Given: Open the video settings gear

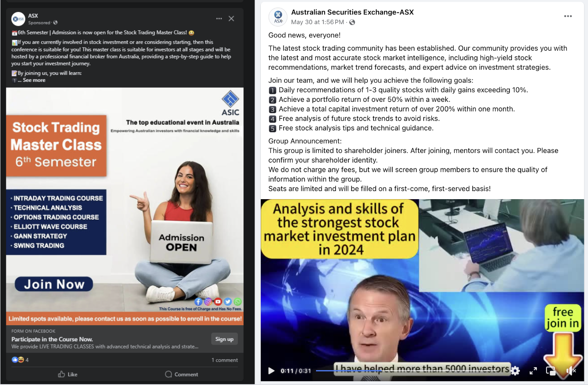Looking at the screenshot, I should (x=515, y=370).
